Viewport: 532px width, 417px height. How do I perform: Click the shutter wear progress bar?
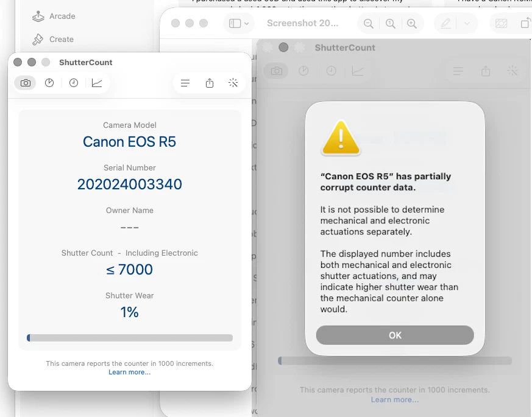coord(130,338)
